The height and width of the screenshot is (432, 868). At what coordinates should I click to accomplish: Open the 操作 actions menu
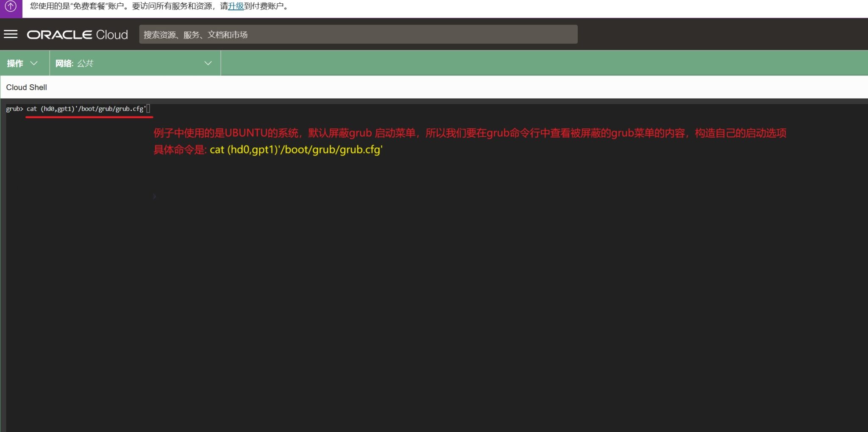point(15,63)
